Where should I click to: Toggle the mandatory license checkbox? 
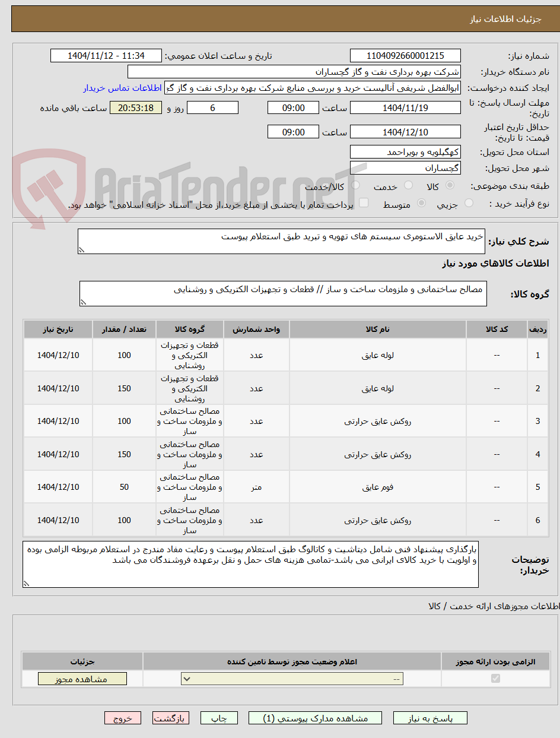coord(495,678)
